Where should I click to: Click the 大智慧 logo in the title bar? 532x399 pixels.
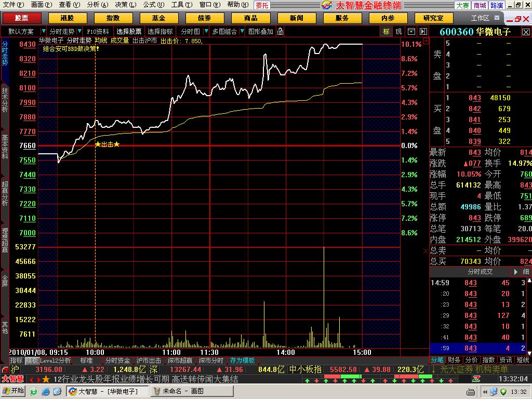point(327,5)
